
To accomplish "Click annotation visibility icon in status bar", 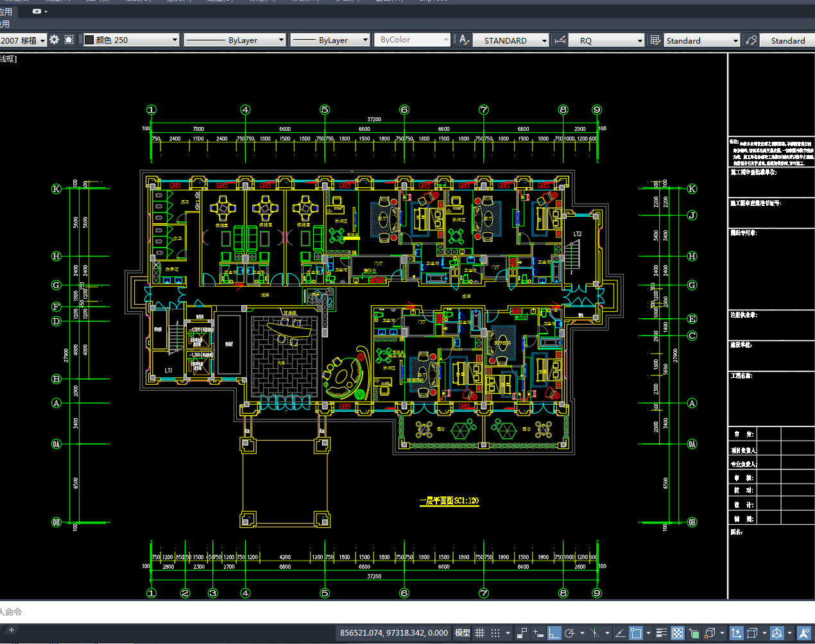I will (x=804, y=633).
